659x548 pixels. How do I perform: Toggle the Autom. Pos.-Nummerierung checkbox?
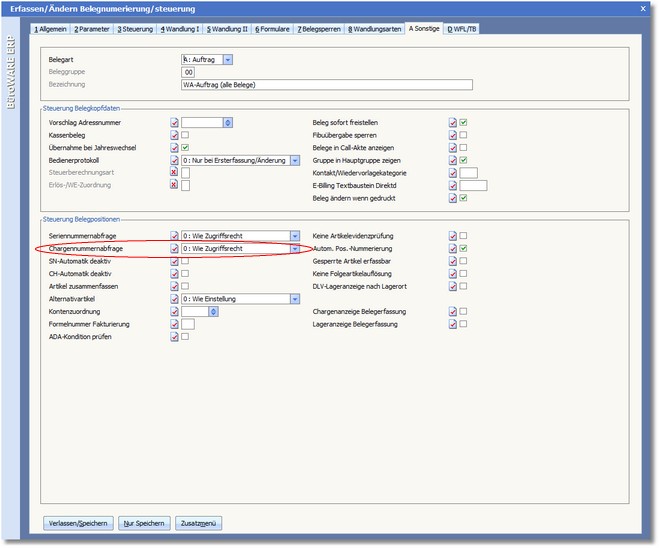pyautogui.click(x=464, y=248)
